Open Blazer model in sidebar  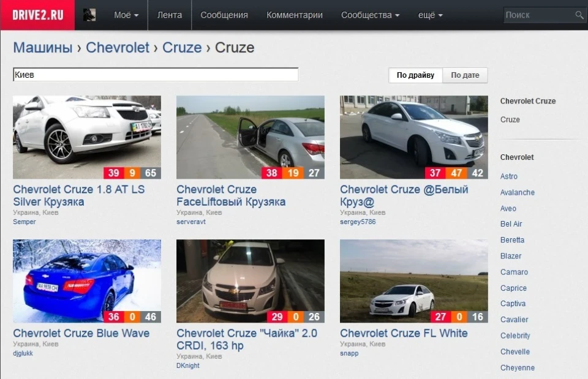click(x=511, y=256)
